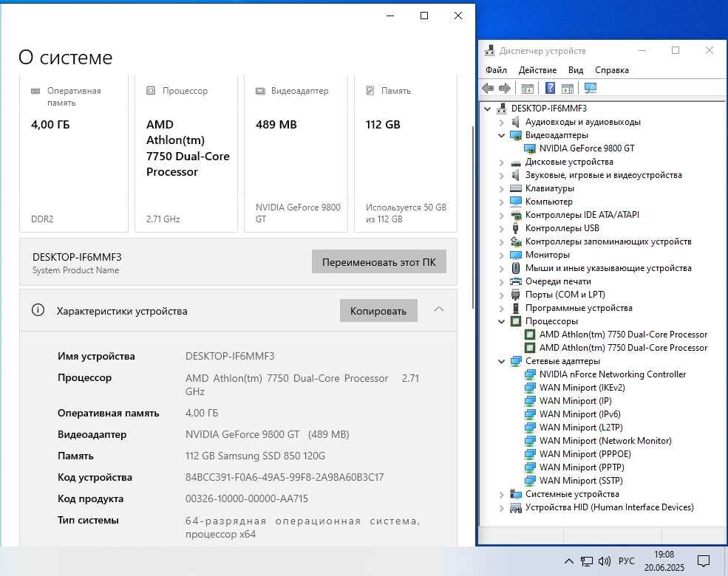Click the Контроллеры IDE ATA/ATAPI icon
Screen dimensions: 728x576
[516, 215]
